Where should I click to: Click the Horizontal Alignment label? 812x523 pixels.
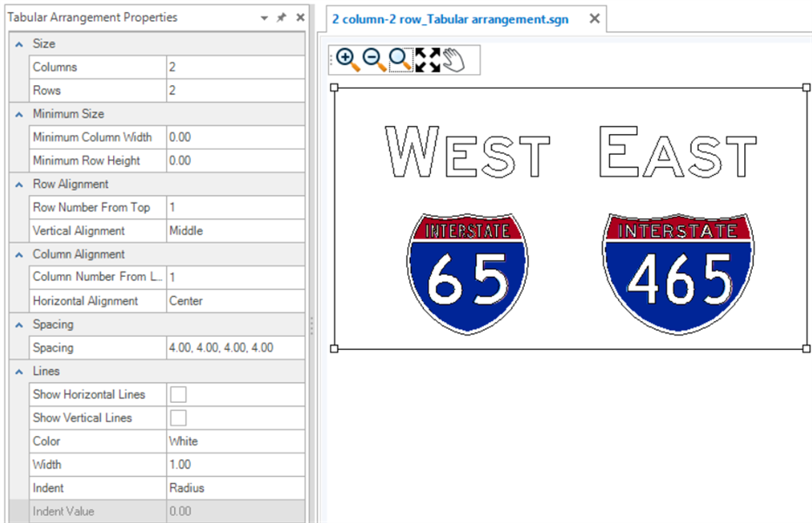pos(85,301)
